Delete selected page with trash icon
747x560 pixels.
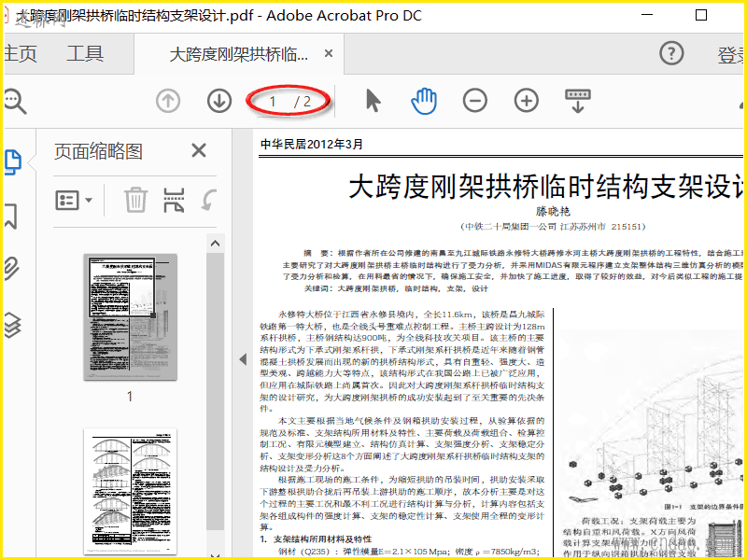(x=135, y=200)
